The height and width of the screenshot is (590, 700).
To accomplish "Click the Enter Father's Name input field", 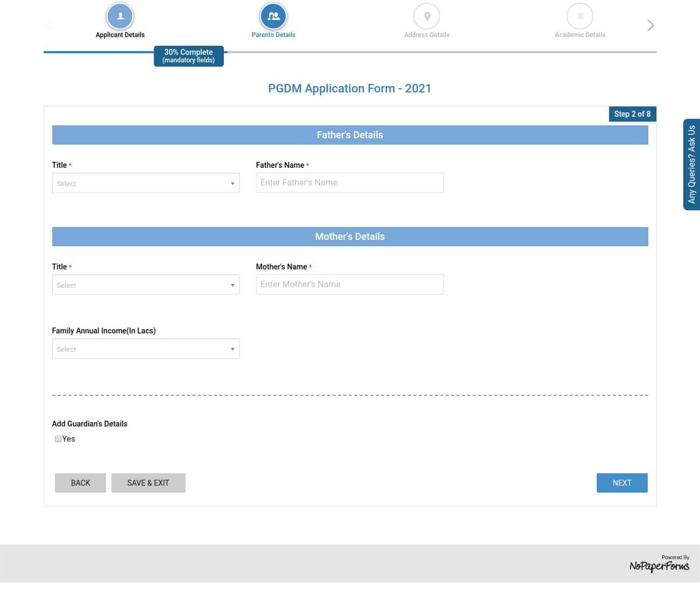I will pos(349,183).
